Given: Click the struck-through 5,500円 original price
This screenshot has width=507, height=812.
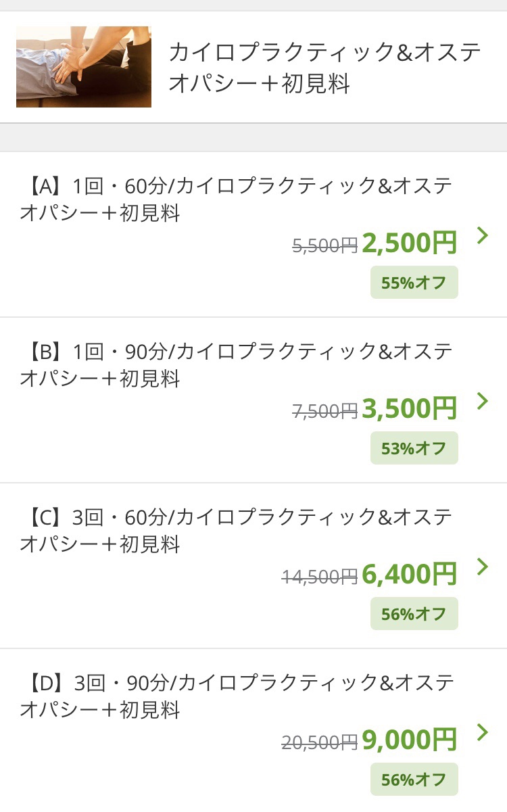Looking at the screenshot, I should click(x=324, y=247).
